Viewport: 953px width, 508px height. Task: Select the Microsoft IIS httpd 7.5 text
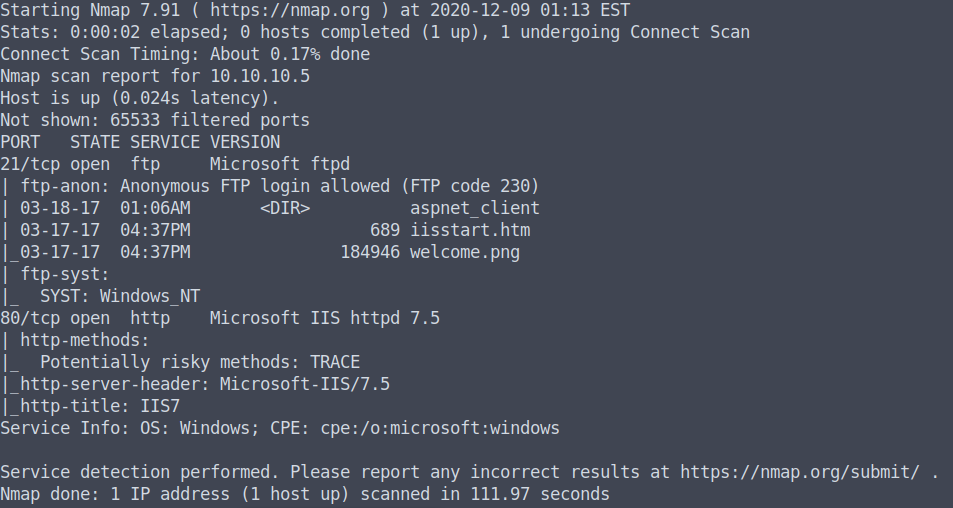[324, 318]
